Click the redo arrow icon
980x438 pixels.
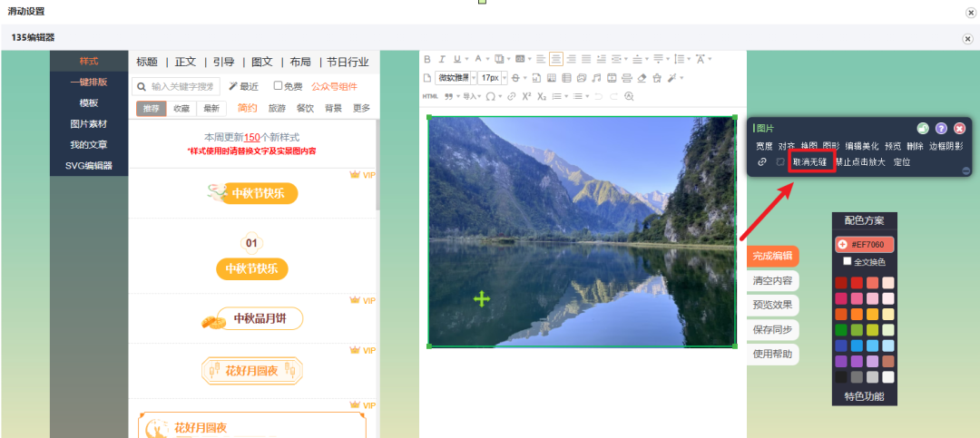(613, 96)
